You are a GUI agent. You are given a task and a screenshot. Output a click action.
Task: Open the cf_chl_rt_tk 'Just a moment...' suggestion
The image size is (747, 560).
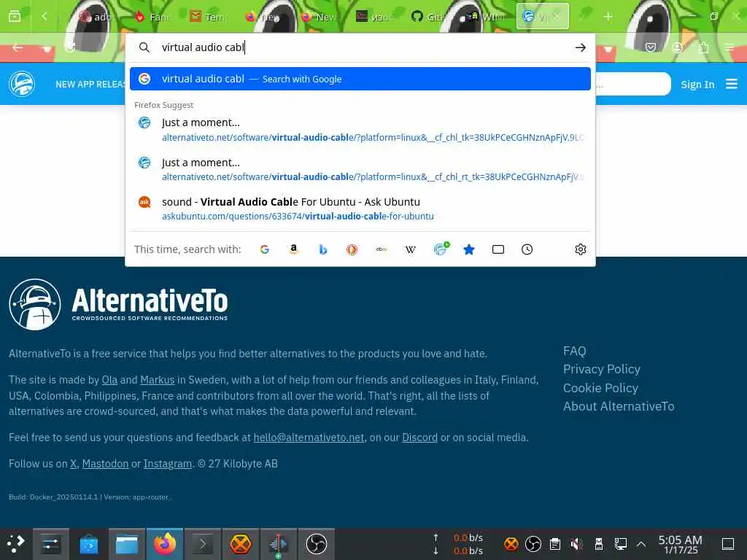360,169
